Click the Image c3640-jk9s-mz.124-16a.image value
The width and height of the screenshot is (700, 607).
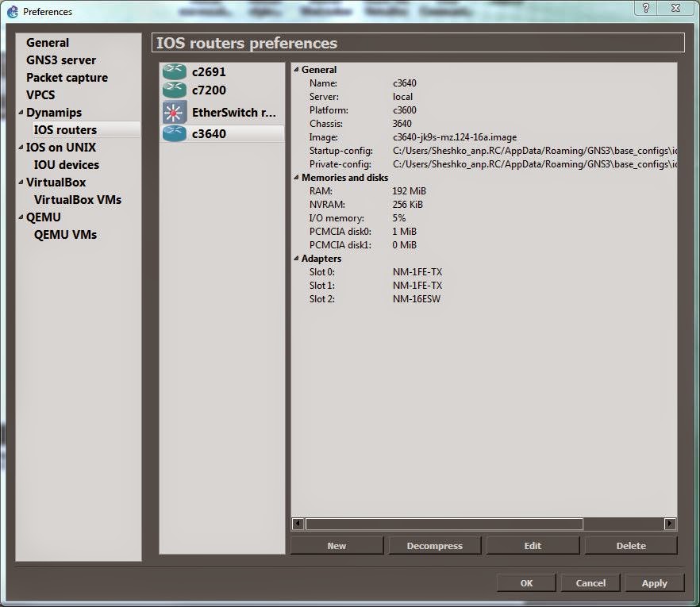pyautogui.click(x=455, y=137)
